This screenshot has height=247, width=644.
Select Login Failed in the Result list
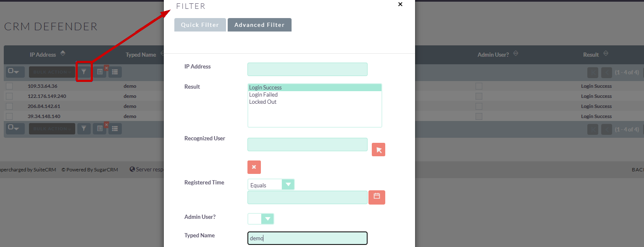[x=263, y=95]
